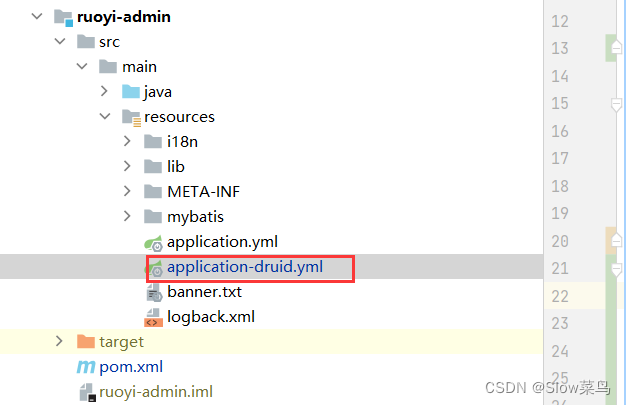This screenshot has height=405, width=626.
Task: Click line number 22 in gutter
Action: point(560,296)
